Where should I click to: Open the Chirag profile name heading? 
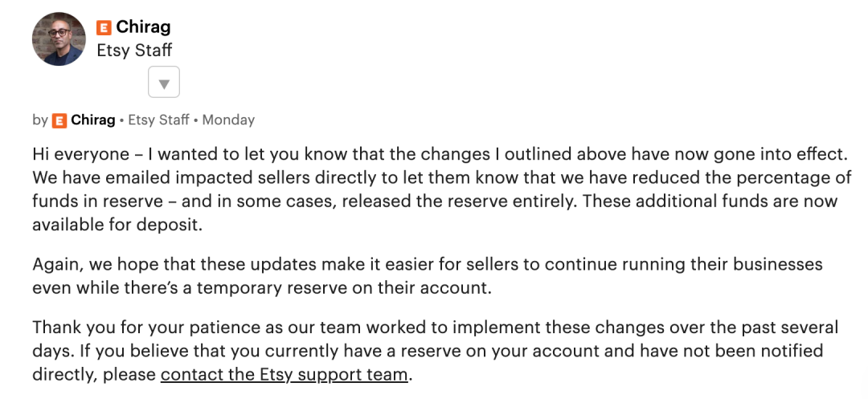(x=143, y=26)
